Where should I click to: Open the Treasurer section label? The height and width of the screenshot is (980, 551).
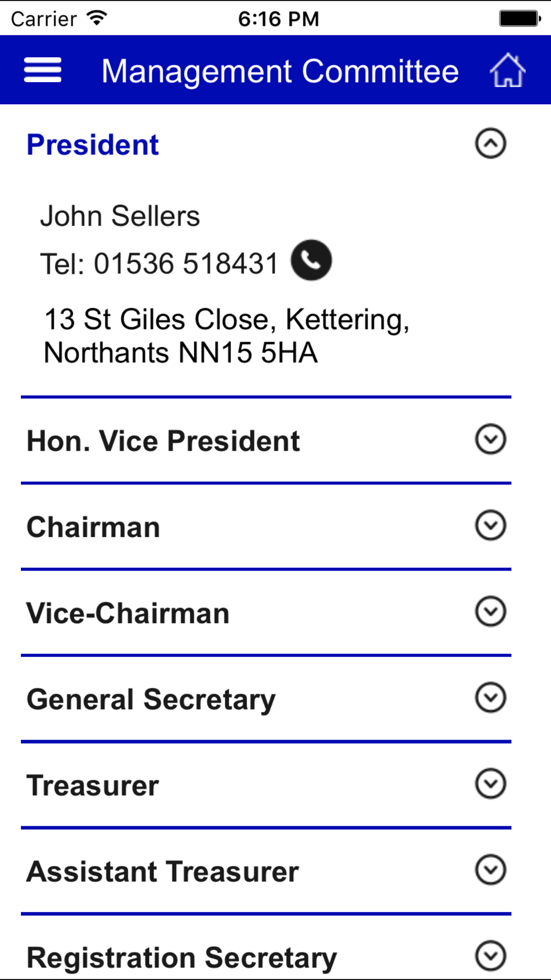[x=93, y=785]
